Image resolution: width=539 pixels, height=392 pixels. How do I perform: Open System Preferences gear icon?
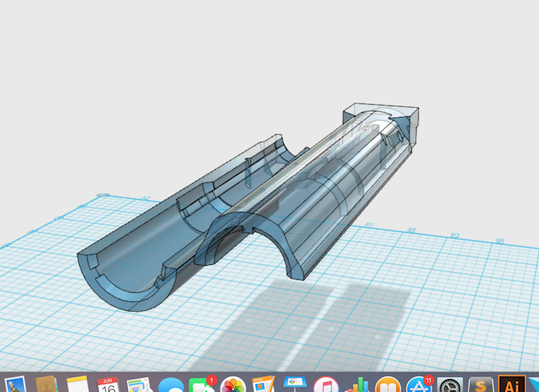(x=450, y=385)
